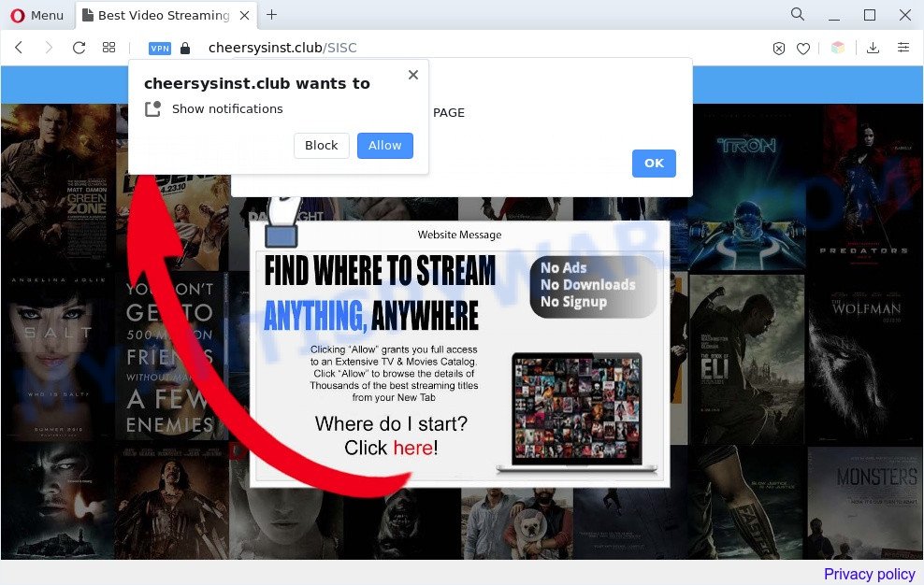Reload the current page
The height and width of the screenshot is (585, 924).
point(79,47)
